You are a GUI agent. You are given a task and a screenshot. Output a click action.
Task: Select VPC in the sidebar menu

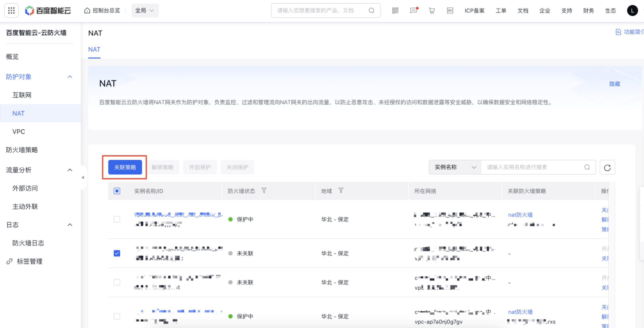pos(19,132)
